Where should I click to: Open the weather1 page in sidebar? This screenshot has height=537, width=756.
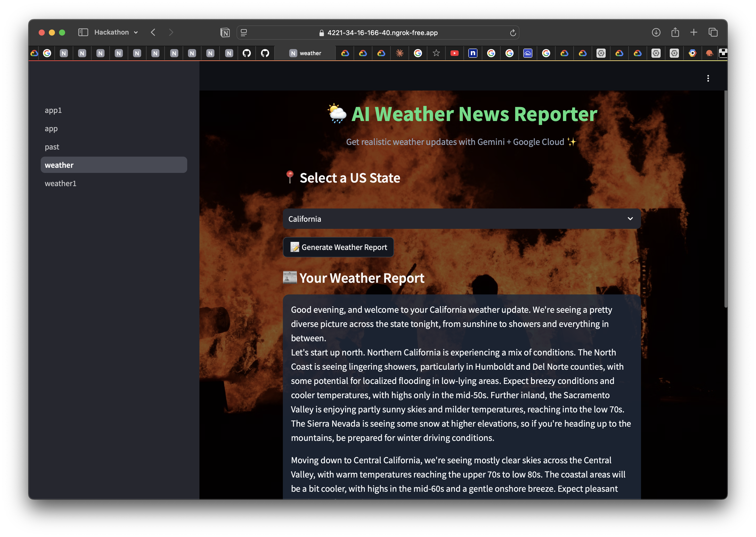pyautogui.click(x=61, y=184)
